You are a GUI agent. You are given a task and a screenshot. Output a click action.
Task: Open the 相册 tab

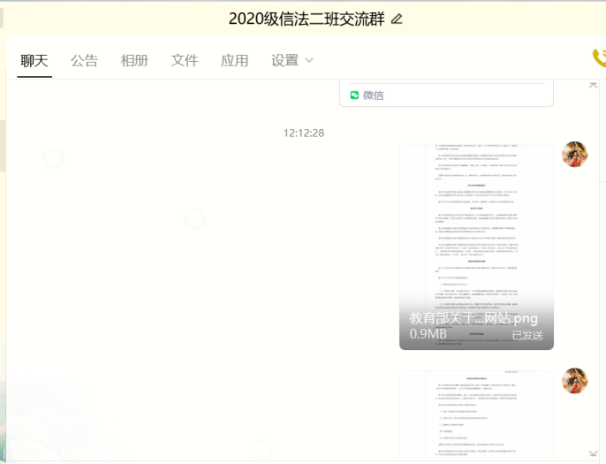pos(134,60)
